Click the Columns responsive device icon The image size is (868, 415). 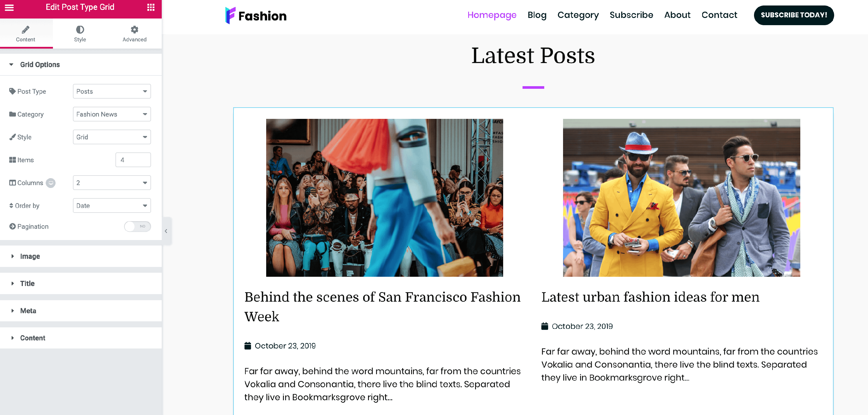[51, 183]
